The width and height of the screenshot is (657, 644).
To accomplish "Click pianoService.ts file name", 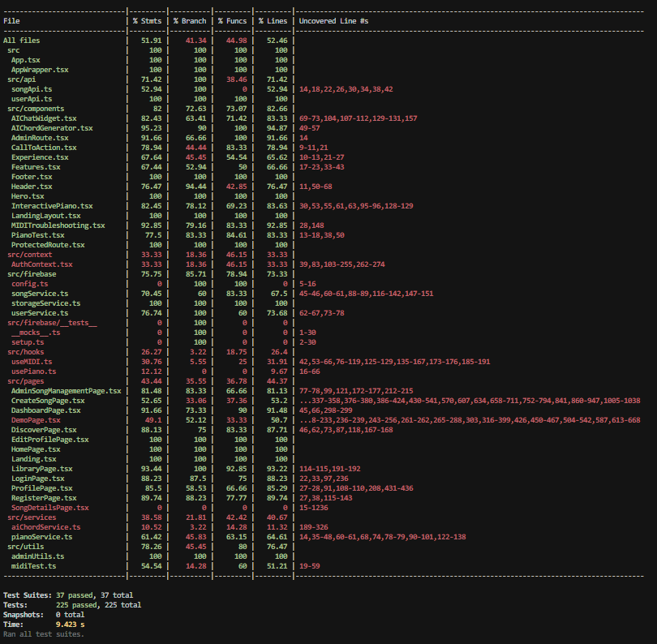I will pos(42,537).
